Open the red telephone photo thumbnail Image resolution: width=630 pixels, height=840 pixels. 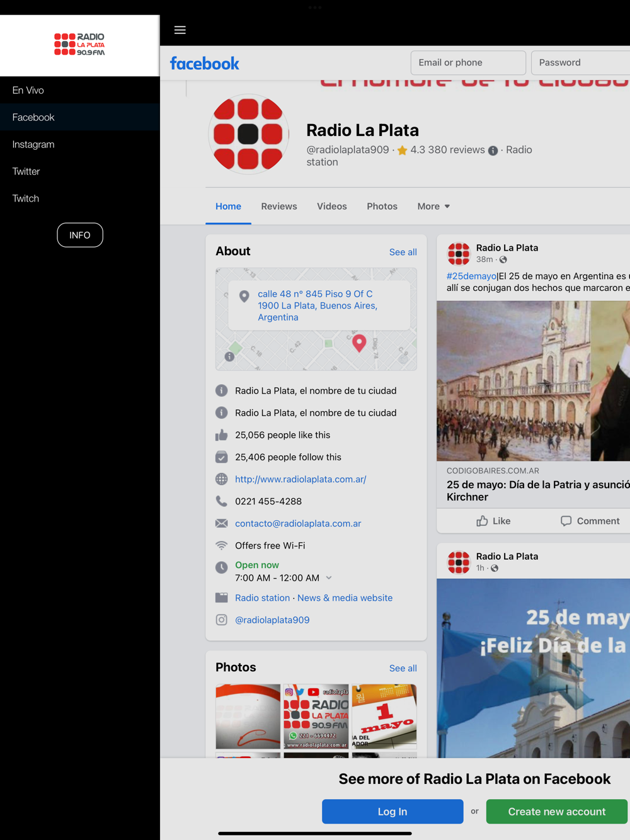pyautogui.click(x=248, y=716)
